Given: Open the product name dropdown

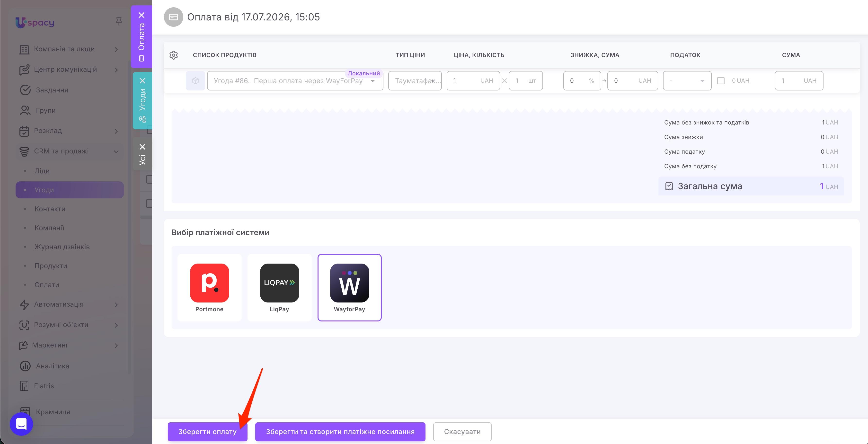Looking at the screenshot, I should (x=373, y=81).
